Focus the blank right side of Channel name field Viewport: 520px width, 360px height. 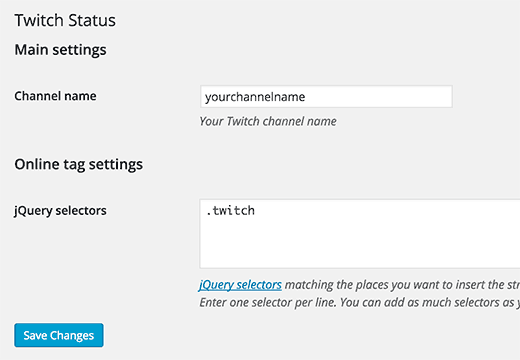[x=380, y=97]
